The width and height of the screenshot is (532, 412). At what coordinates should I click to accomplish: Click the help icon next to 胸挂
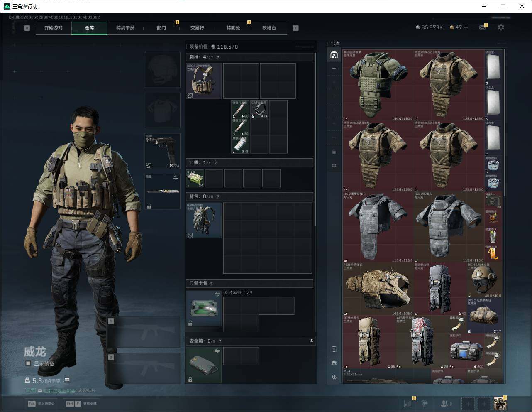click(x=218, y=57)
